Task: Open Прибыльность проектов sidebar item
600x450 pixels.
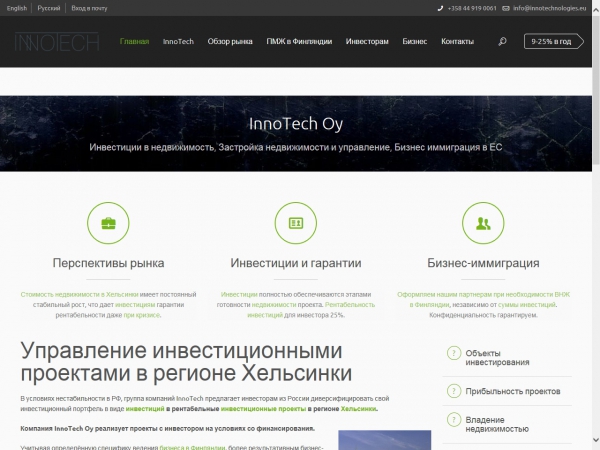Action: tap(513, 391)
